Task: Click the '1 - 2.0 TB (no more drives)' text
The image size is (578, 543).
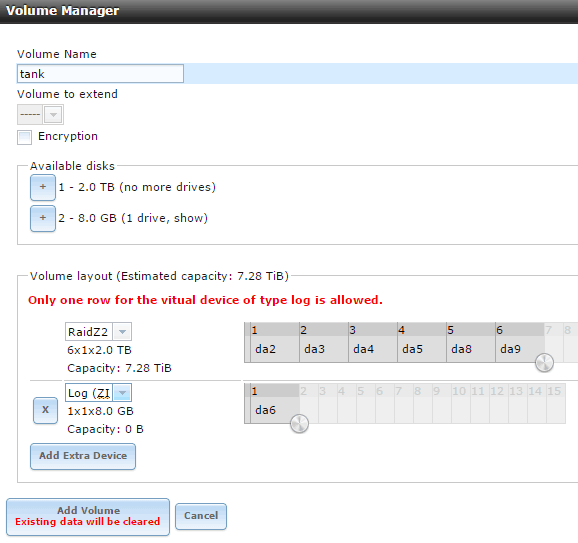Action: (x=137, y=187)
